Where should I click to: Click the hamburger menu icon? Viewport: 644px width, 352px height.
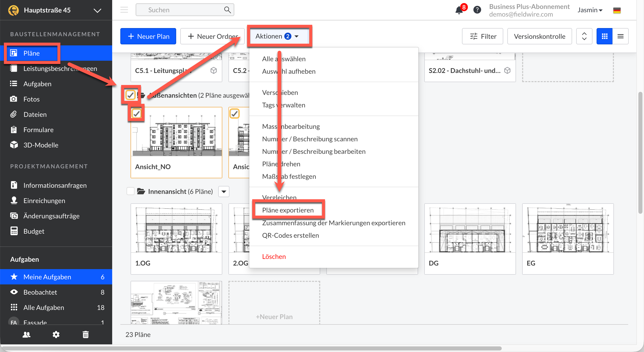click(x=124, y=10)
